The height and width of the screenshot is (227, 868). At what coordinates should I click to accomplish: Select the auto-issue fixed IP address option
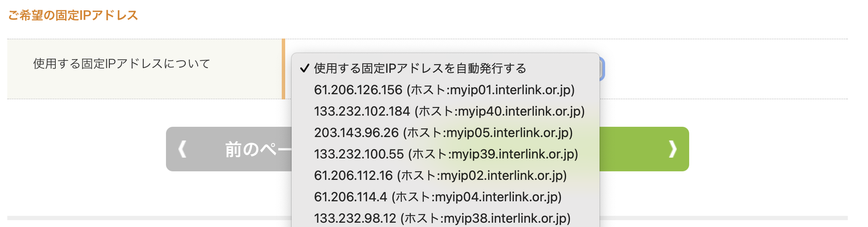(x=420, y=69)
